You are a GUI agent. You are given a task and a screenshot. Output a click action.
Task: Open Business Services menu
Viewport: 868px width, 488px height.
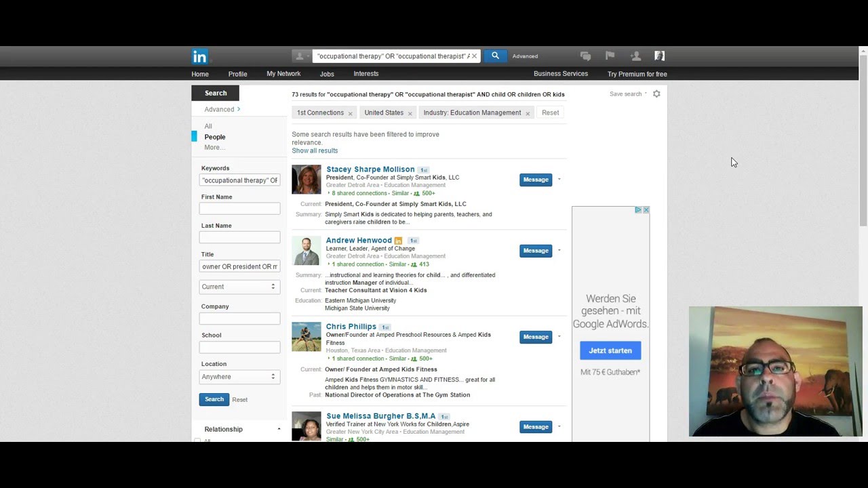pos(561,74)
